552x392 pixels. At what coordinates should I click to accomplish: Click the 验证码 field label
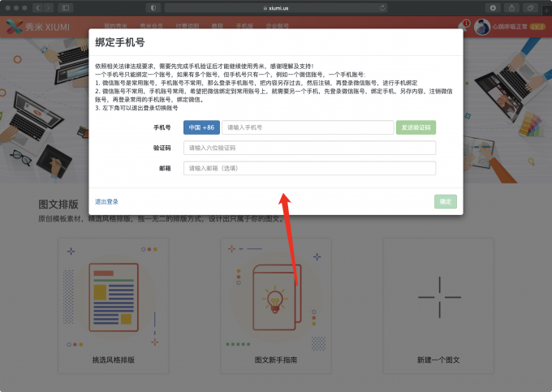tap(162, 148)
